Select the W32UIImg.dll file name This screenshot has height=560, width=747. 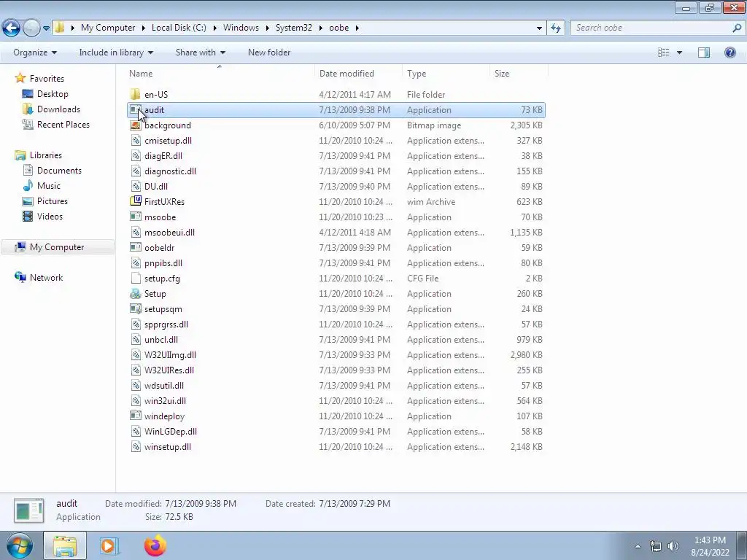(x=170, y=355)
